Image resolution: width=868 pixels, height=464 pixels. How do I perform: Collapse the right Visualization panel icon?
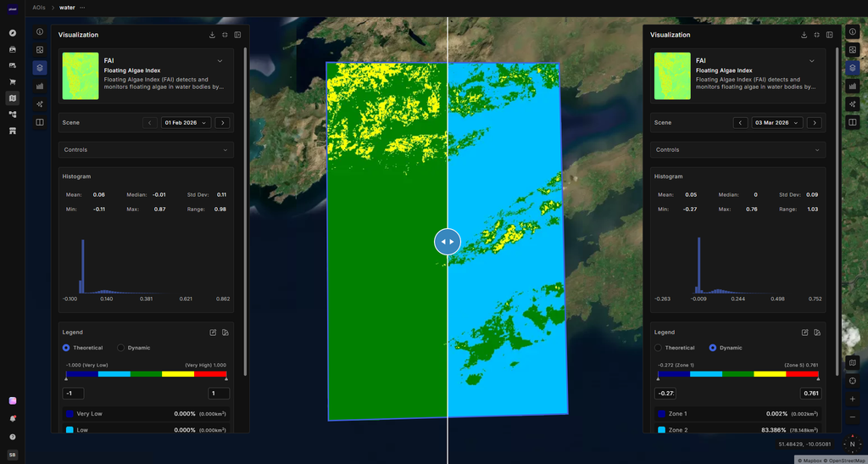click(x=816, y=35)
